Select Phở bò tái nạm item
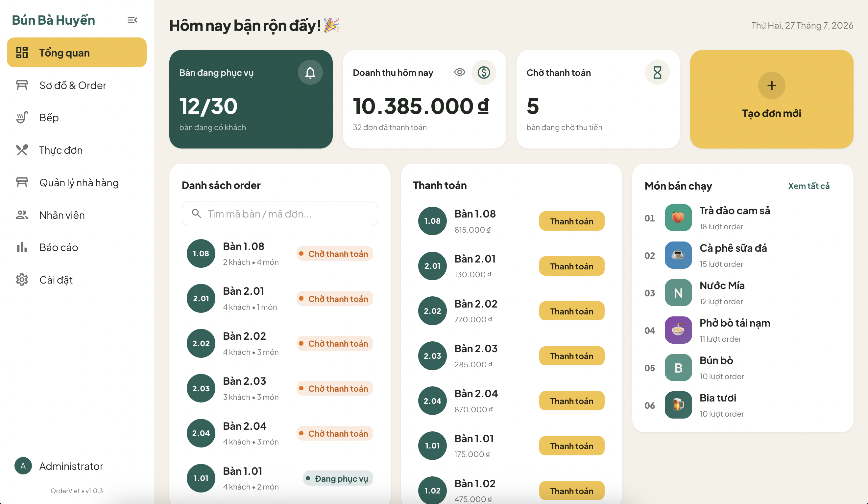Screen dimensions: 868x504 [742, 331]
